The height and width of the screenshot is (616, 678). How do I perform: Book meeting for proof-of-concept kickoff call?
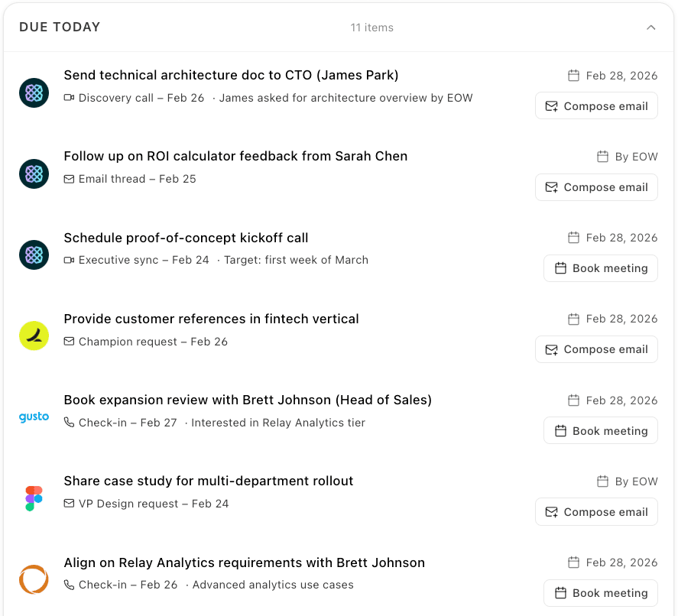point(601,268)
